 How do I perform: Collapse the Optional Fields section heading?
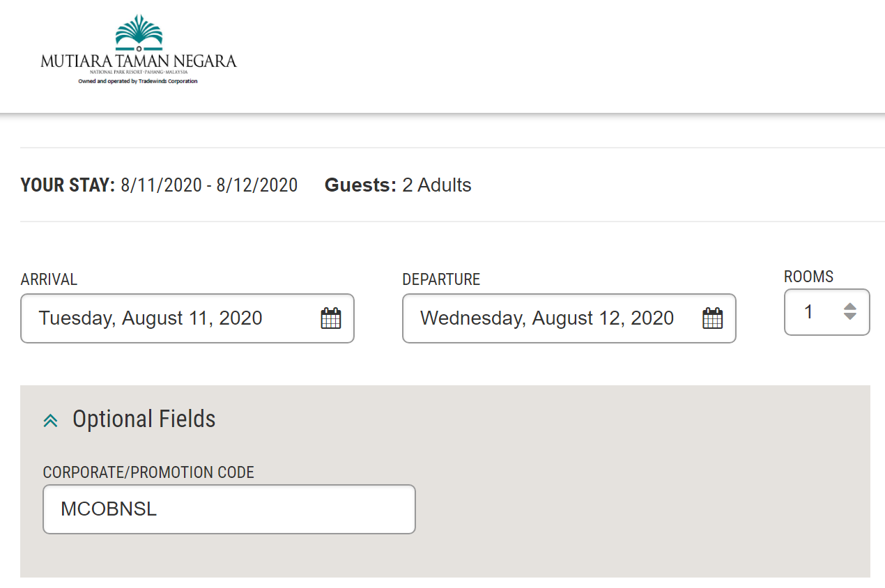pos(144,419)
